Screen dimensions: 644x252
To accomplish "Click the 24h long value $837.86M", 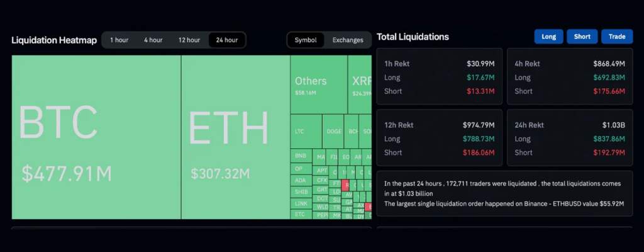I will click(x=609, y=139).
